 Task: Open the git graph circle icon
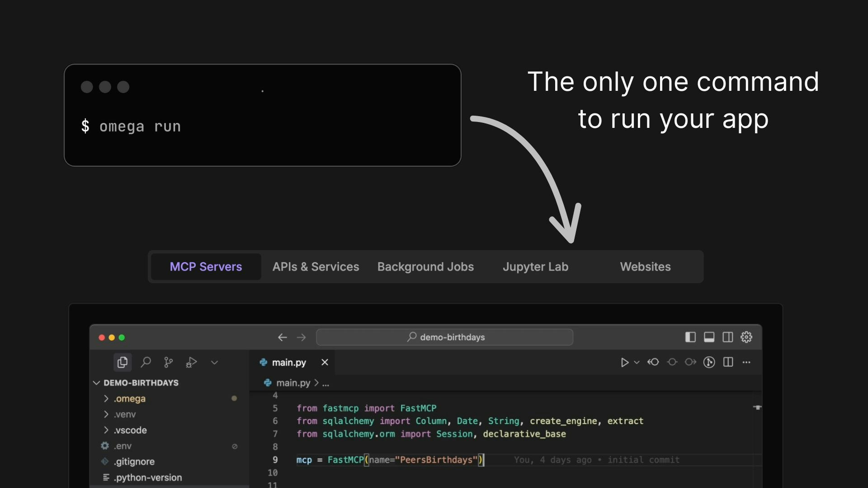point(709,362)
